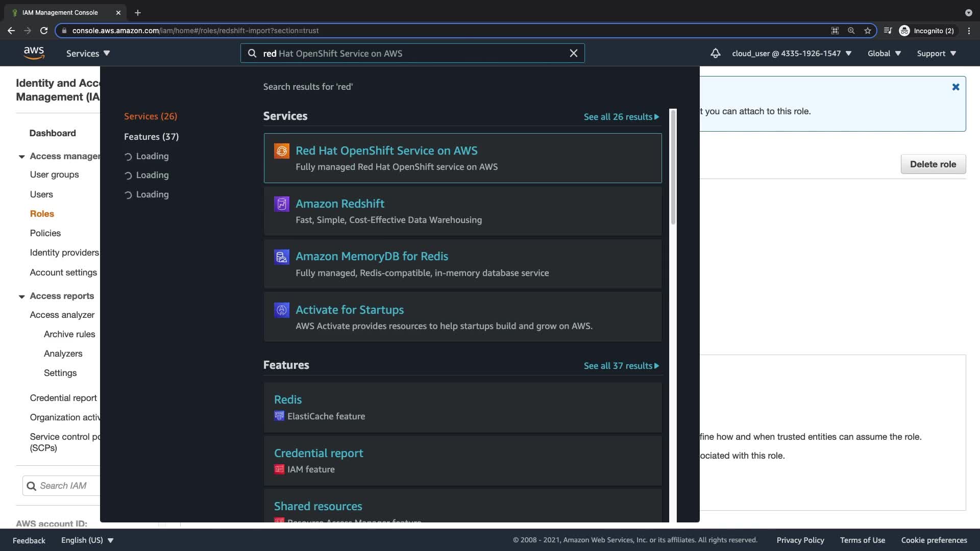Click the Amazon MemoryDB for Redis icon
Viewport: 980px width, 551px height.
[281, 257]
